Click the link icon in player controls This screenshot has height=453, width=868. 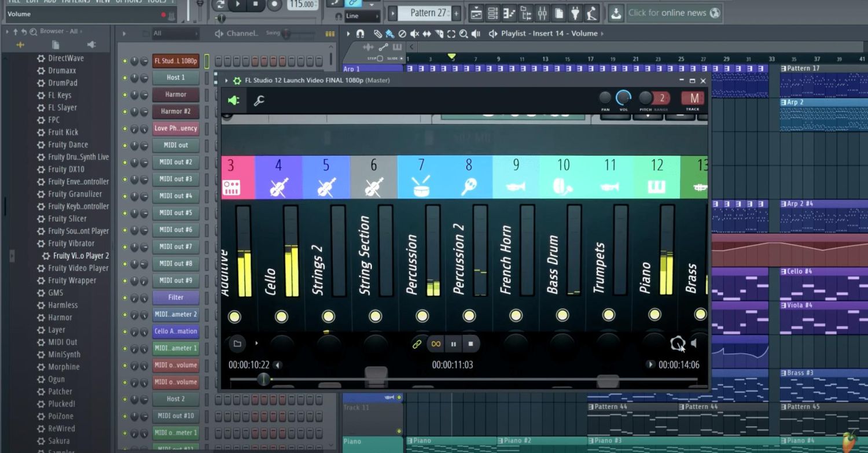tap(417, 344)
